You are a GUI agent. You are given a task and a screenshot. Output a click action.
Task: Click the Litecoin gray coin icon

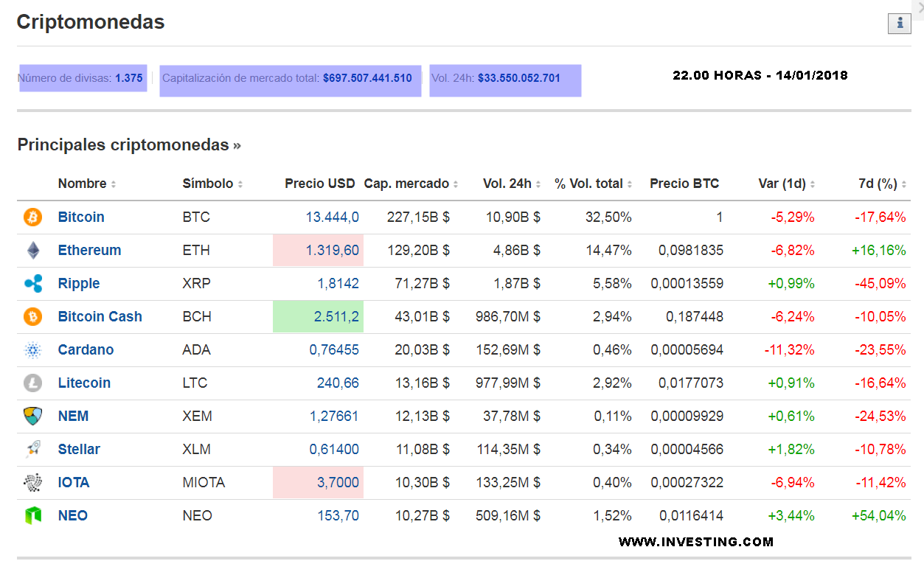(x=33, y=383)
